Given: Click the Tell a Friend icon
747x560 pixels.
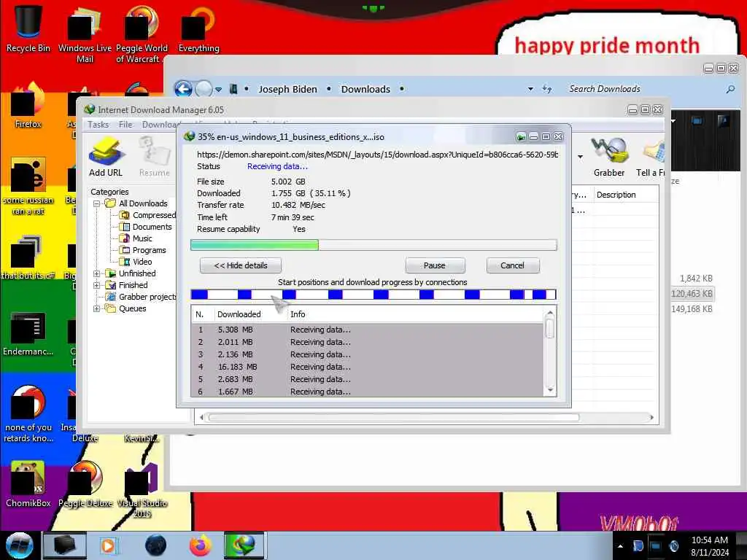Looking at the screenshot, I should pyautogui.click(x=651, y=157).
